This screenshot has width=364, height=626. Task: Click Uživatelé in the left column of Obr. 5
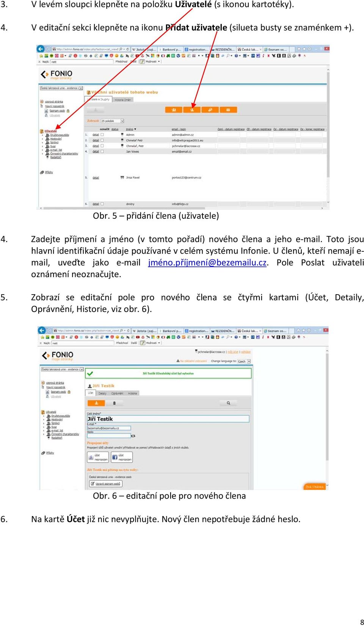(51, 131)
